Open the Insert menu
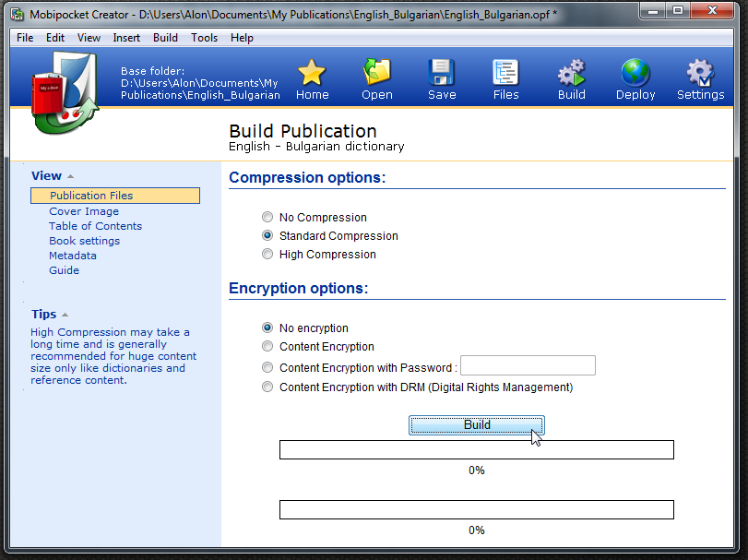This screenshot has width=748, height=560. [x=126, y=38]
